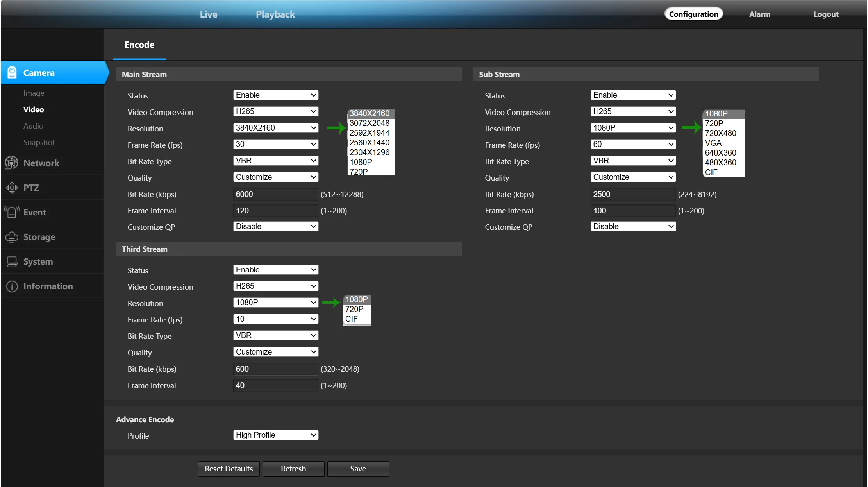The height and width of the screenshot is (487, 868).
Task: Open Sub Stream Frame Rate dropdown
Action: 633,144
